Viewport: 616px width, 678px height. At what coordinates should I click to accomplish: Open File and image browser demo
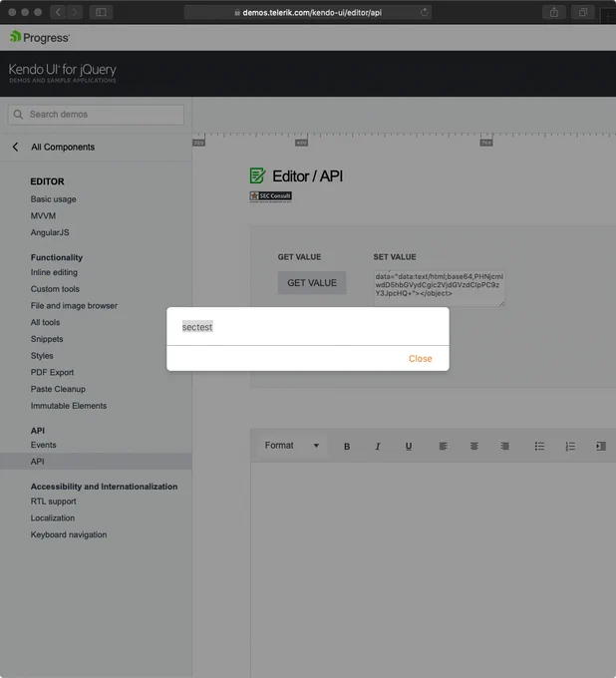(x=74, y=306)
